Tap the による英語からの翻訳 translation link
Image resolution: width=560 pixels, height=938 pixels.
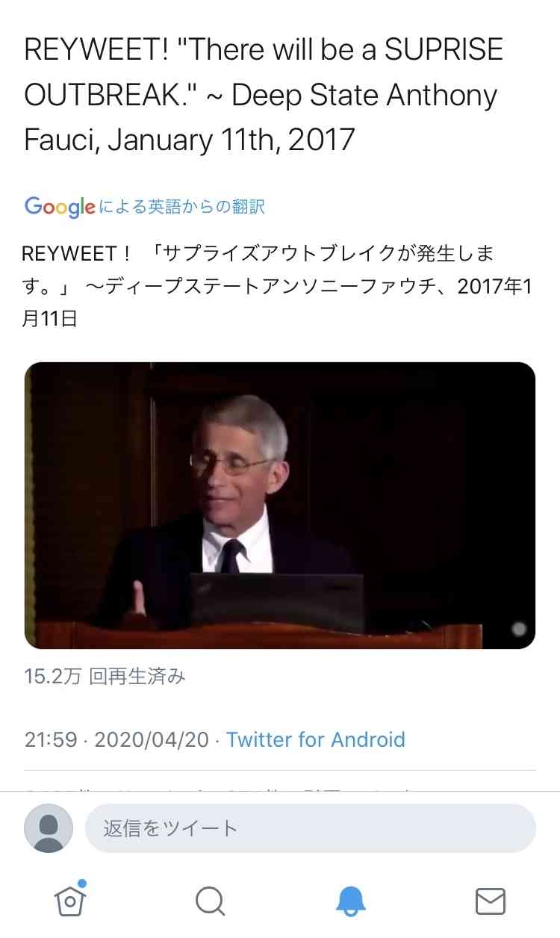(x=181, y=207)
